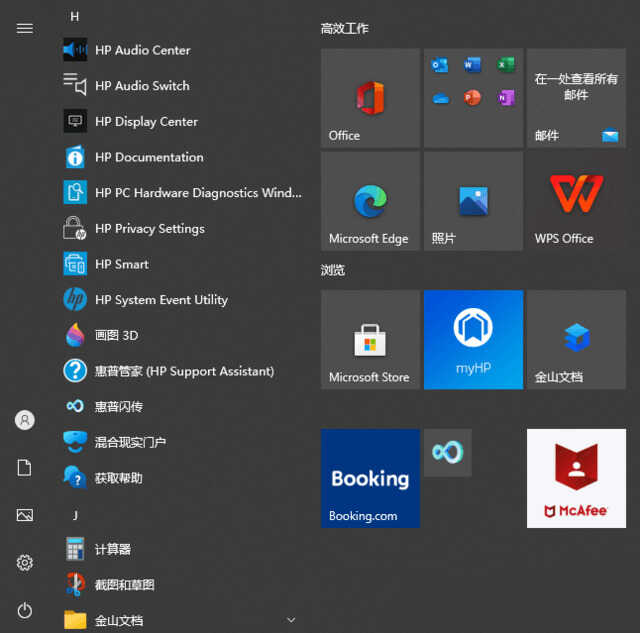Open HP Privacy Settings lock icon
The height and width of the screenshot is (633, 640).
pyautogui.click(x=75, y=228)
